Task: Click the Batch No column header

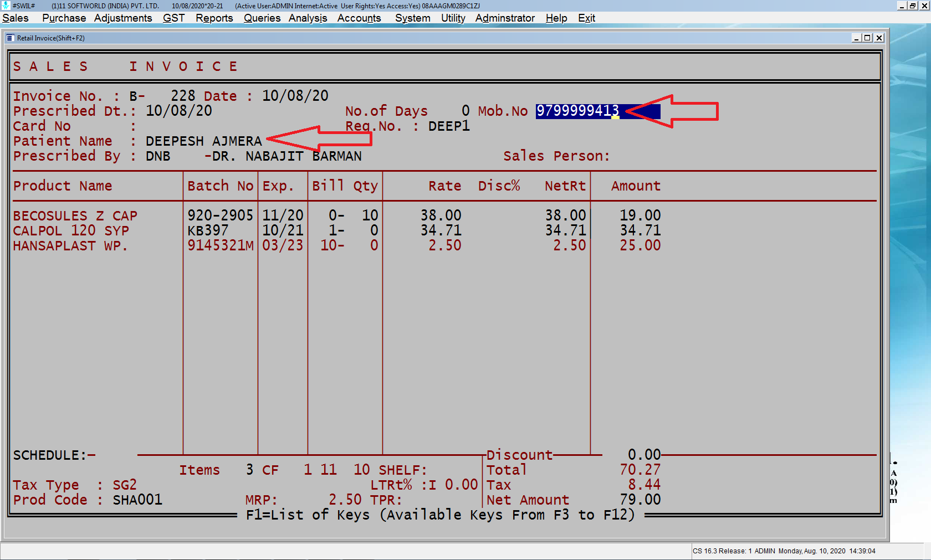Action: pos(220,186)
